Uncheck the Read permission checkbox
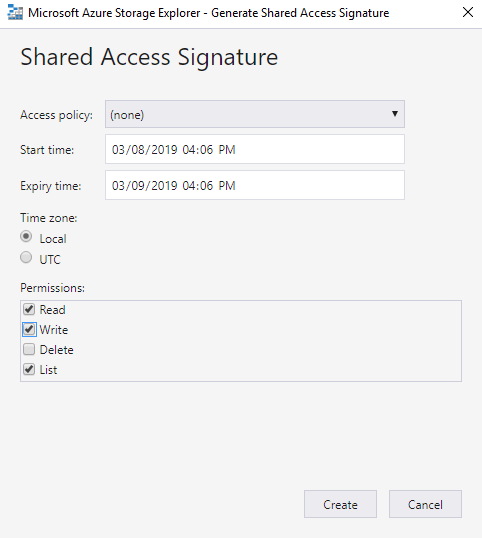The width and height of the screenshot is (482, 538). click(x=29, y=309)
